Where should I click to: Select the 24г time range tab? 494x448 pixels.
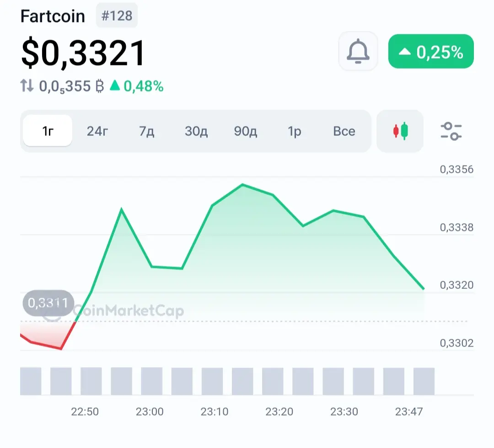click(x=97, y=131)
